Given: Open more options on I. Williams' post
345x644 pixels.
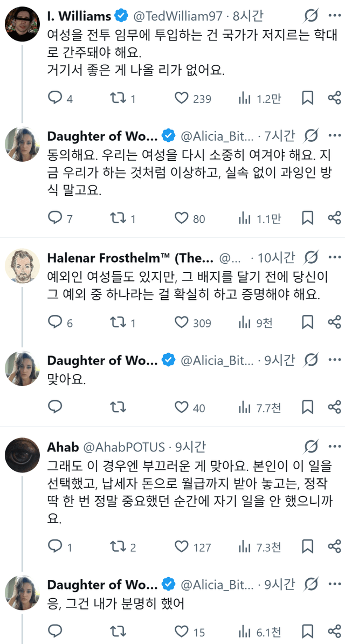Looking at the screenshot, I should (334, 15).
